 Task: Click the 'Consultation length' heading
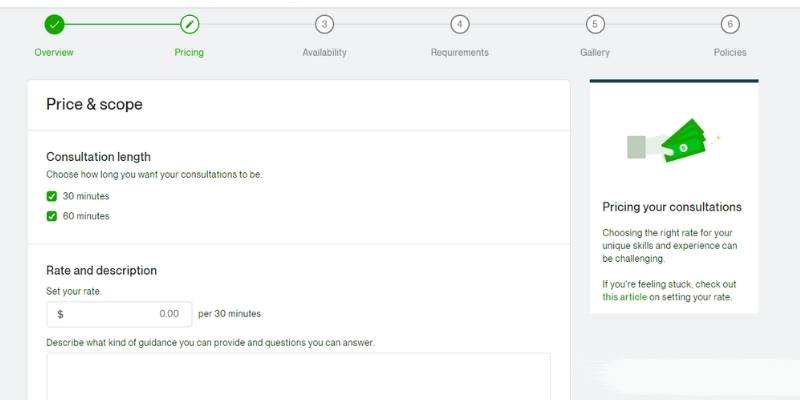tap(98, 157)
